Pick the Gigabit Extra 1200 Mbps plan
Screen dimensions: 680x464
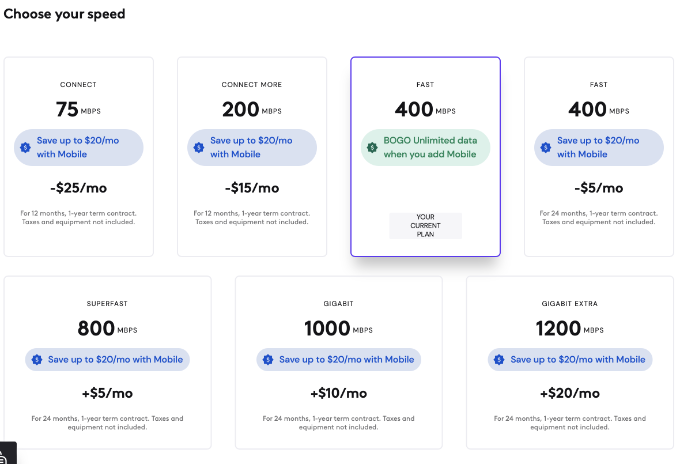570,363
